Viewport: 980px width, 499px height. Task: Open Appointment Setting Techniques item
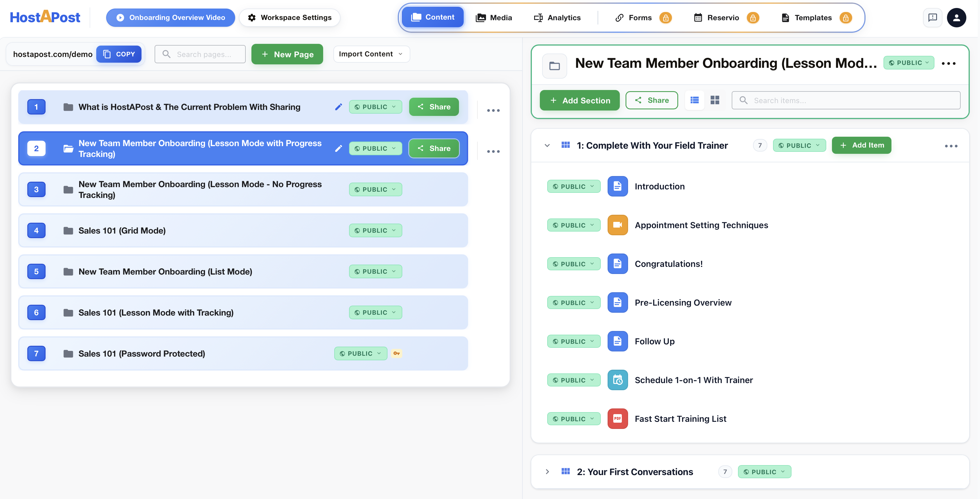pyautogui.click(x=701, y=225)
